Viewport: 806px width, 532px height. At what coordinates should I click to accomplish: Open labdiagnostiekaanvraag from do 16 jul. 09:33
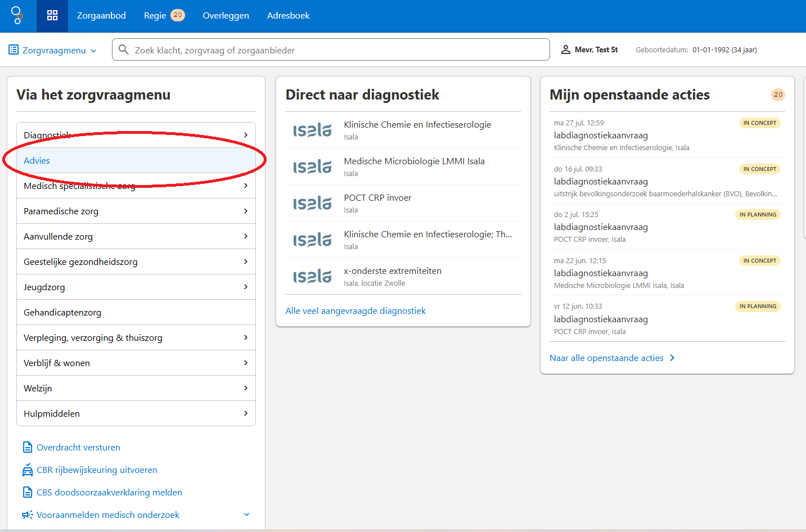click(x=667, y=181)
